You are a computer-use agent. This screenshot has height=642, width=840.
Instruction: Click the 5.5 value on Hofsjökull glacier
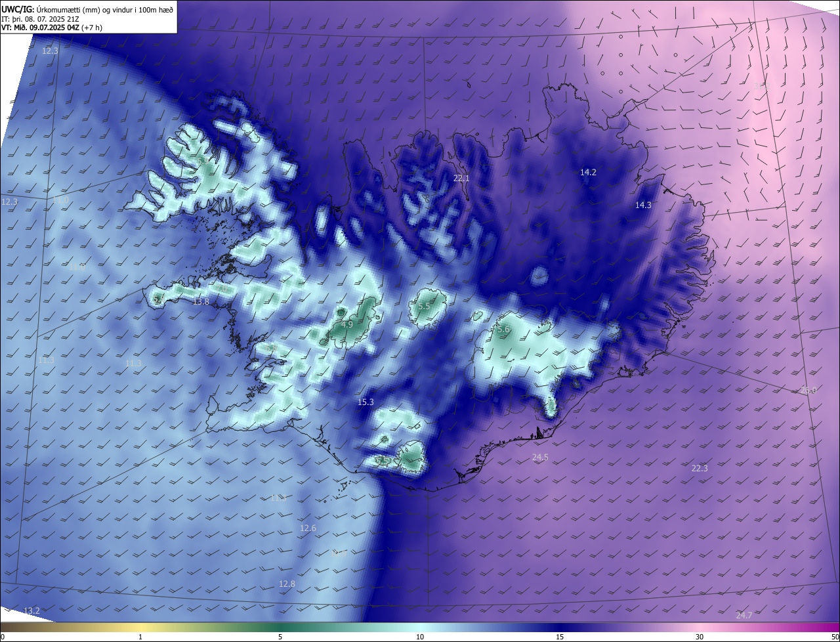pos(424,307)
